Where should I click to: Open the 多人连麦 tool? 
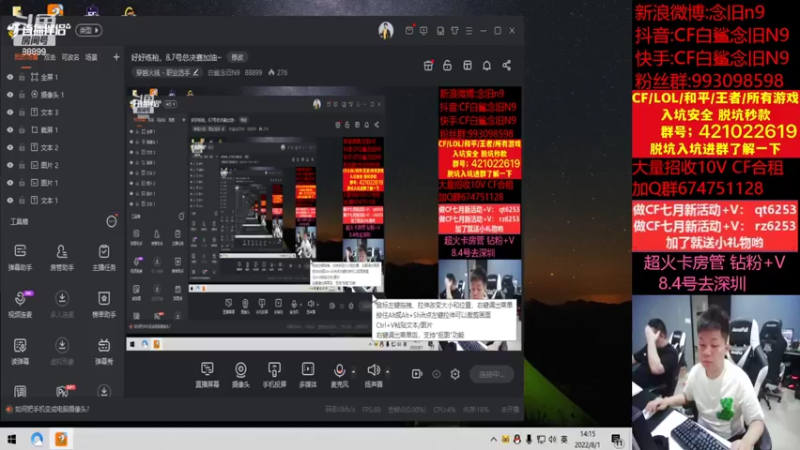(x=62, y=304)
